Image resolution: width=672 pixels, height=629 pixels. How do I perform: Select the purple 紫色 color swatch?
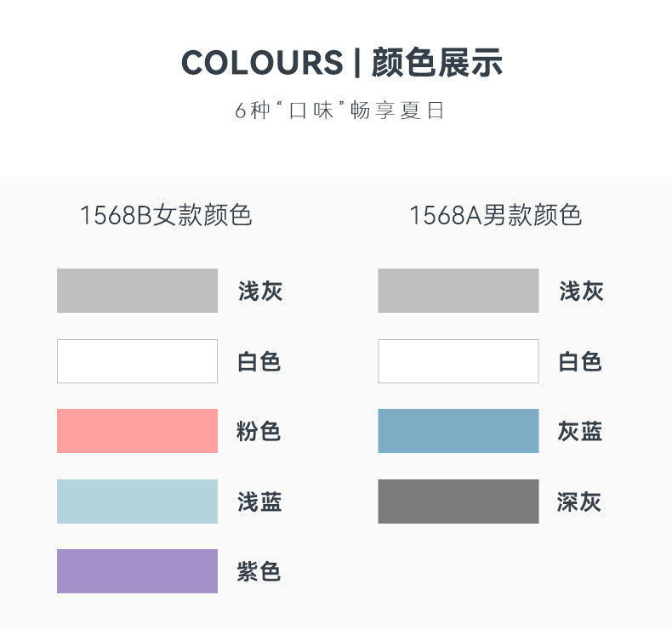coord(137,571)
